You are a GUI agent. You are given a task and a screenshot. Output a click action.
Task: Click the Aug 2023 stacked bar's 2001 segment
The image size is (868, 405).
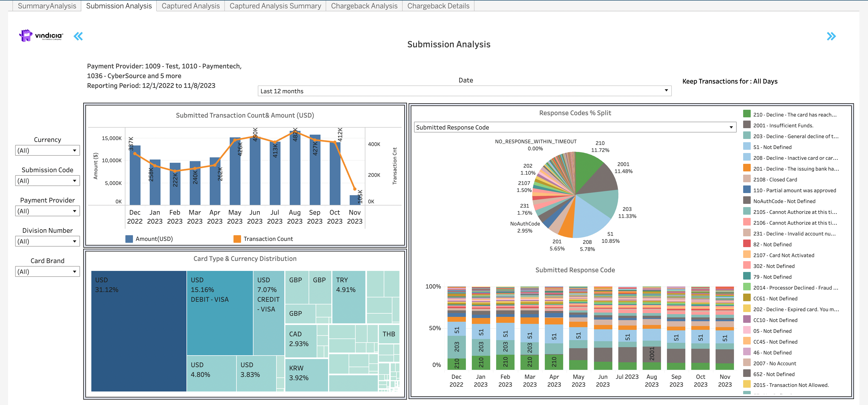click(652, 354)
